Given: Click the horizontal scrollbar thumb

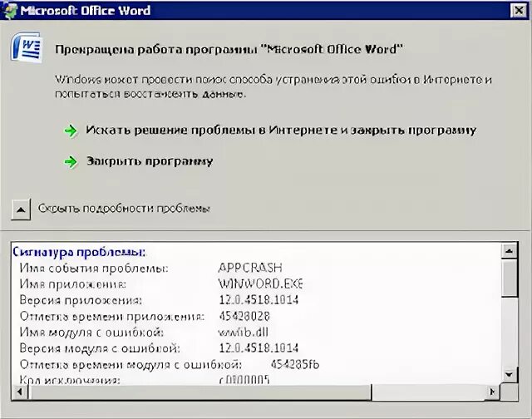Looking at the screenshot, I should coord(199,392).
